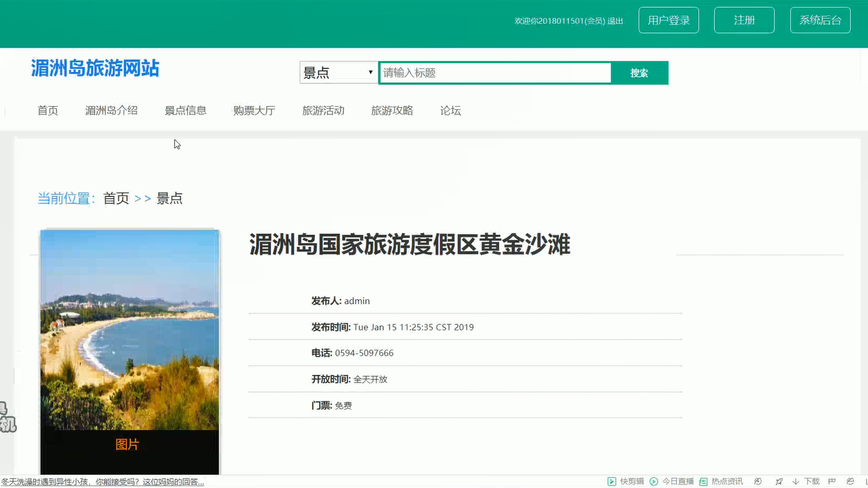Screen dimensions: 868x488
Task: Click the IE compatibility mode icon
Action: click(850, 482)
